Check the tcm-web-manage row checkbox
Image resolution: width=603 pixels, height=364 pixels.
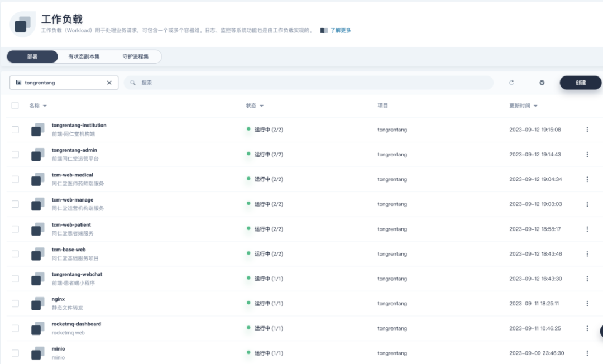click(x=15, y=204)
